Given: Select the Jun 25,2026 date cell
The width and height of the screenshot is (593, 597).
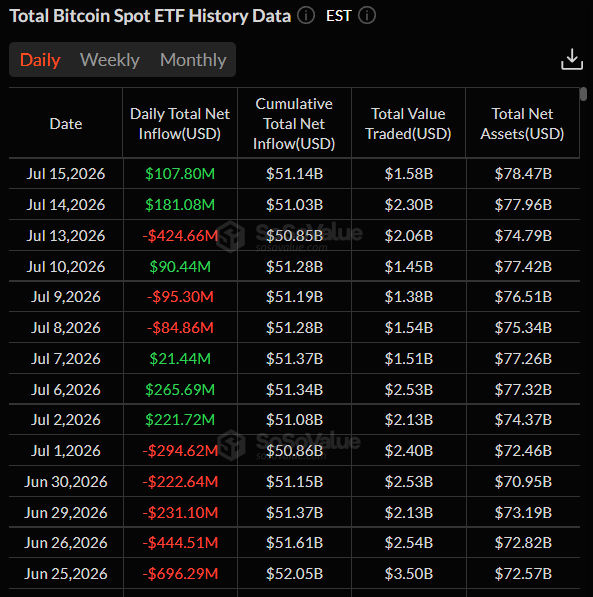Looking at the screenshot, I should click(66, 574).
